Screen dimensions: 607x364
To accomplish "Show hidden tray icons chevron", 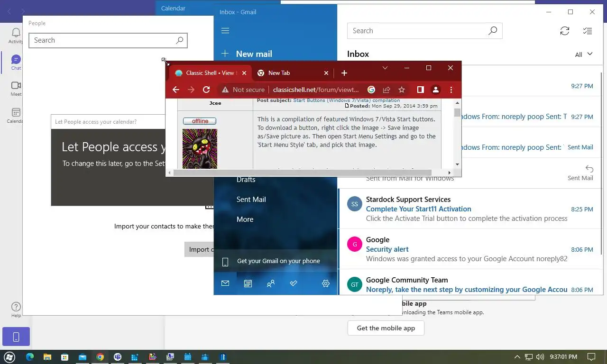I will coord(517,357).
